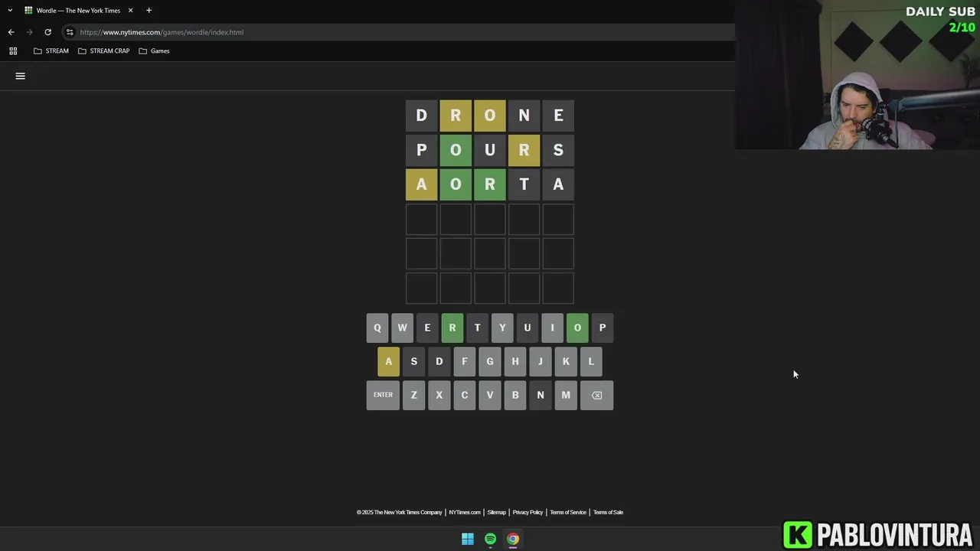Open the Chrome apps grid icon
Image resolution: width=980 pixels, height=551 pixels.
[x=13, y=51]
